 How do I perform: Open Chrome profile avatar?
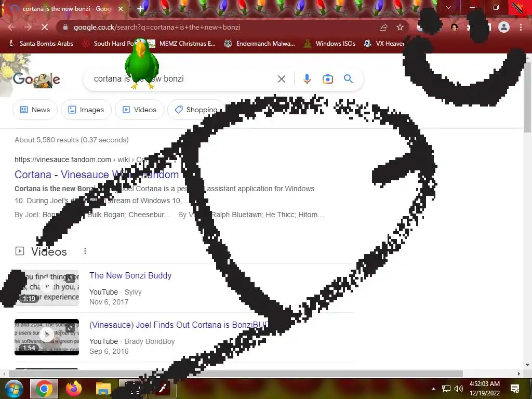504,27
